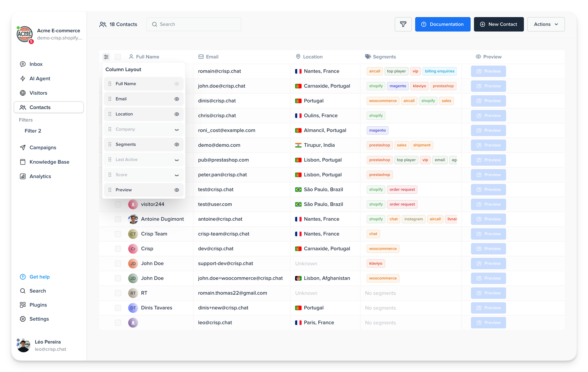
Task: Click Preview button for leo@crisp.chat row
Action: 488,323
